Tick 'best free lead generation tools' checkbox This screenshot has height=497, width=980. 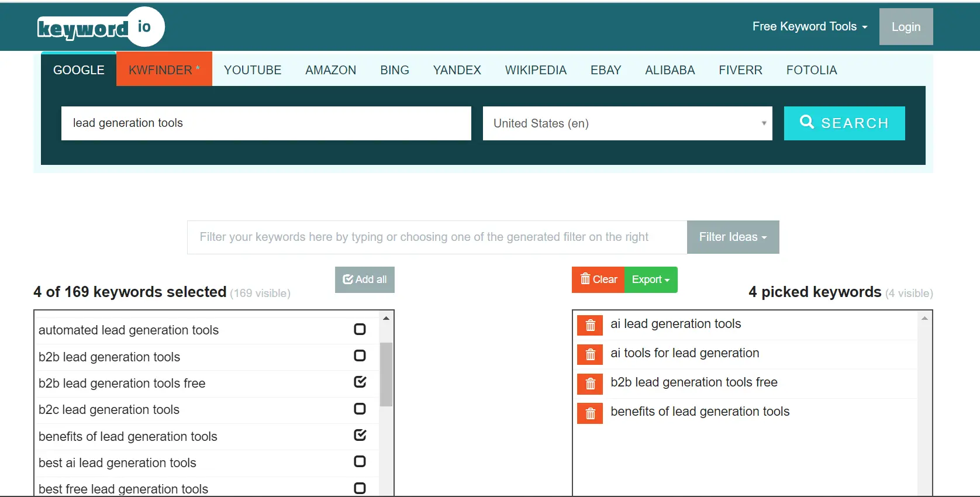click(x=360, y=488)
